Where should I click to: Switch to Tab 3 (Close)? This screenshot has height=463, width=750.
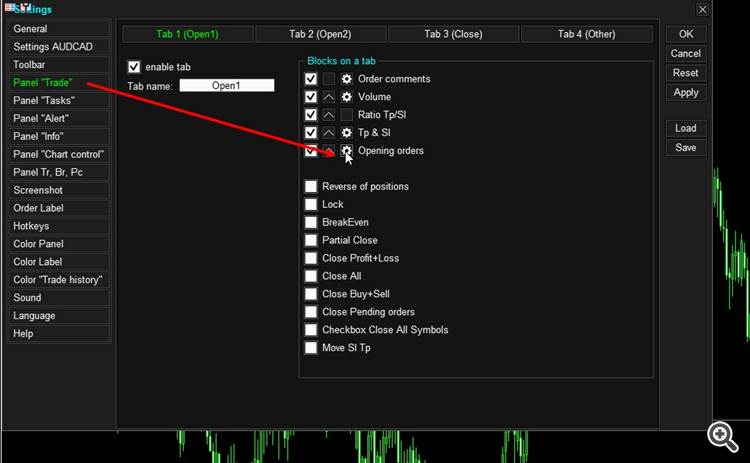tap(453, 34)
